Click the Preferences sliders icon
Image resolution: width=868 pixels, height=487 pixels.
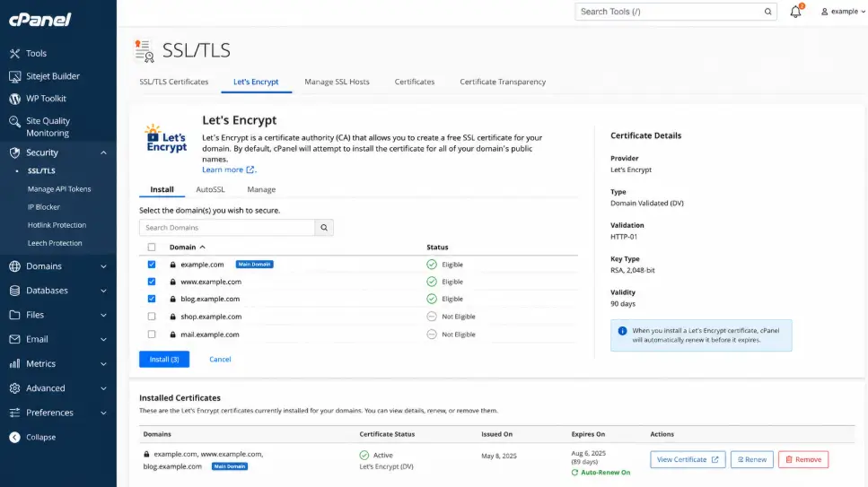15,413
